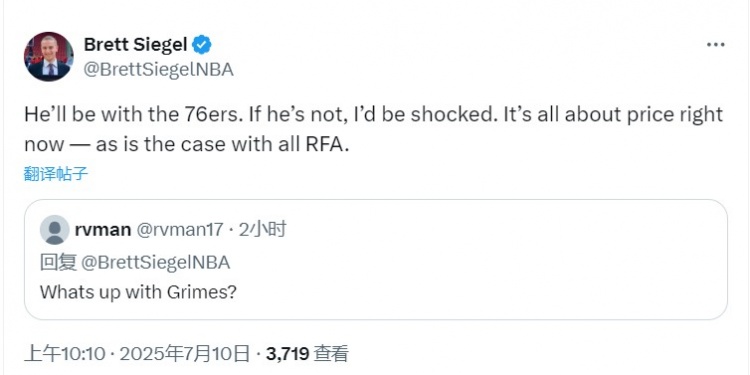Open rvman's gray default avatar
Image resolution: width=750 pixels, height=375 pixels.
click(x=54, y=230)
